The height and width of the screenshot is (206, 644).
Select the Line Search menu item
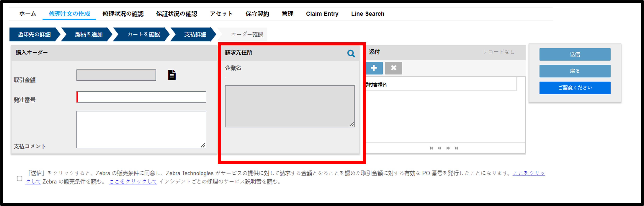click(x=368, y=14)
